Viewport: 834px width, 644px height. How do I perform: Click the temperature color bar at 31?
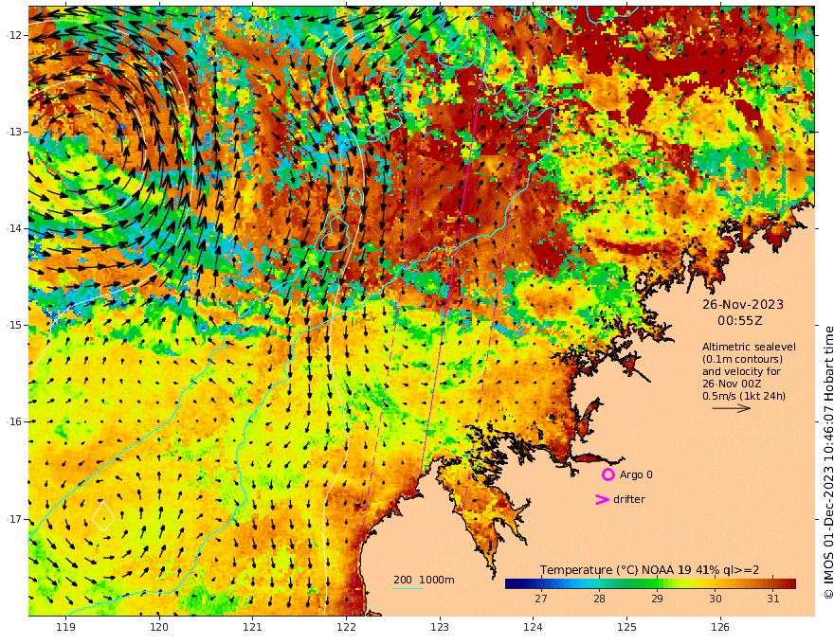coord(773,584)
